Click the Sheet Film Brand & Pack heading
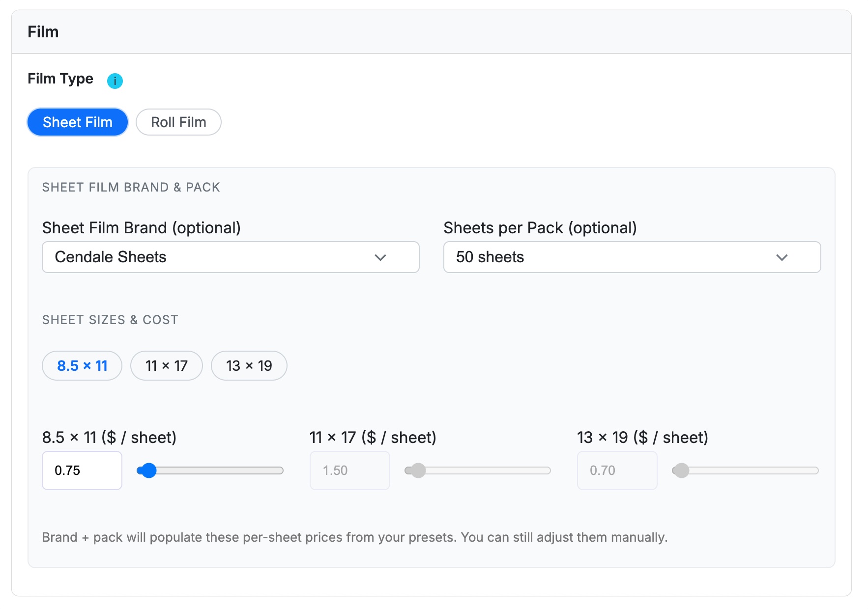The height and width of the screenshot is (609, 868). click(131, 187)
